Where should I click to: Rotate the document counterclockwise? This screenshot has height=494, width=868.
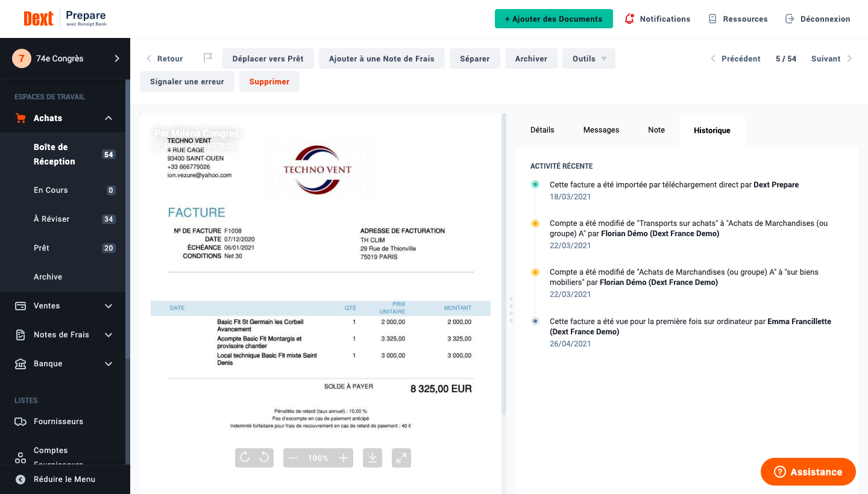pos(264,458)
